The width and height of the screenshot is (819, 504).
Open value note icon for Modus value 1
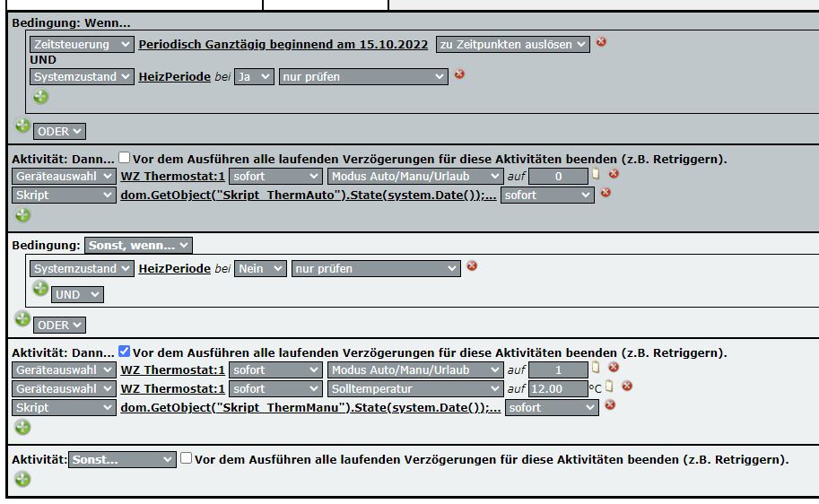pyautogui.click(x=596, y=368)
